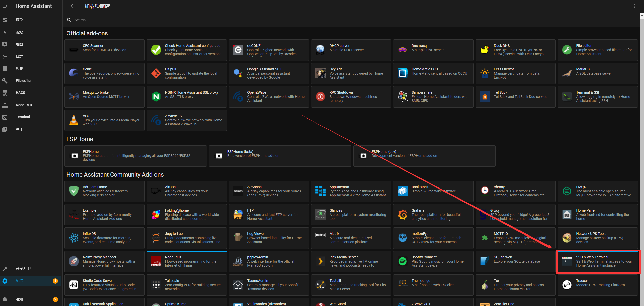
Task: Open the Z-Wave JS add-on card
Action: point(187,120)
